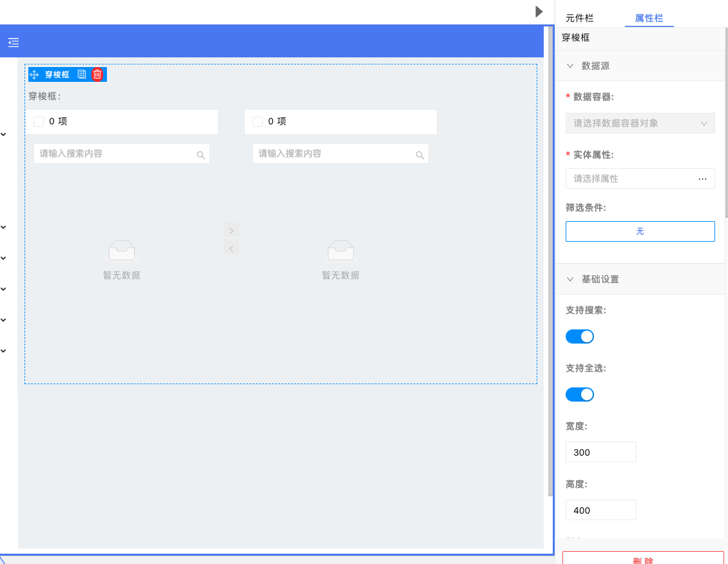Image resolution: width=728 pixels, height=564 pixels.
Task: Switch to the 属性栏 tab
Action: point(649,18)
